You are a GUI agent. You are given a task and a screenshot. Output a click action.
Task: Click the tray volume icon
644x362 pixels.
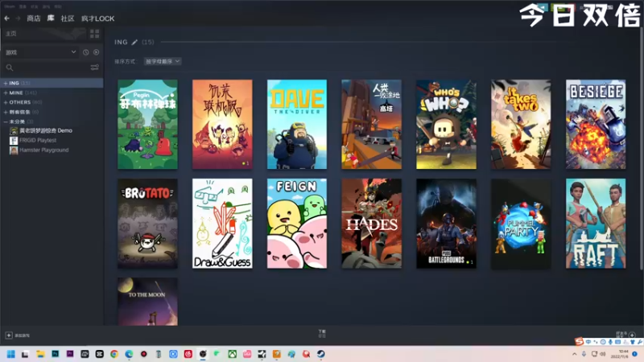(x=602, y=354)
